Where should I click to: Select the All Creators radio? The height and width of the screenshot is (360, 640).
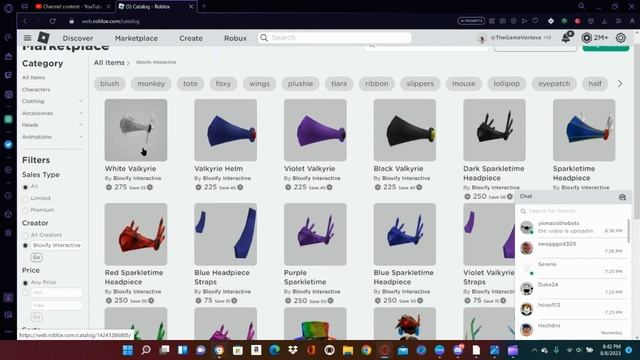[25, 236]
